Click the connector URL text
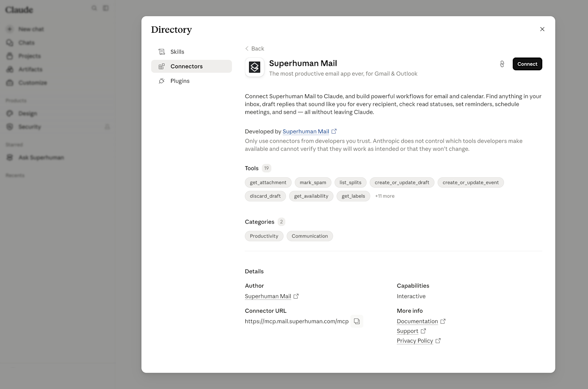588x389 pixels. [x=297, y=322]
